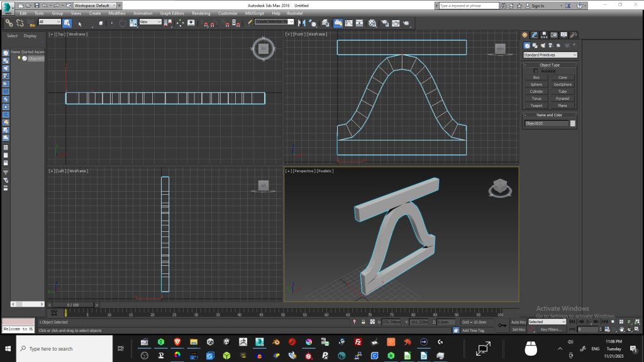Click the Select and Manipulate icon

coord(180,23)
